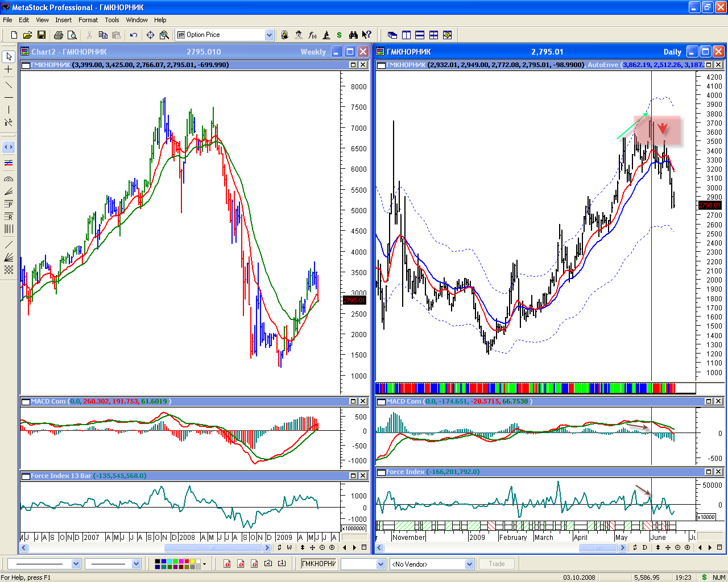
Task: Open the zoom magnifier tool in toolbar
Action: coord(164,35)
